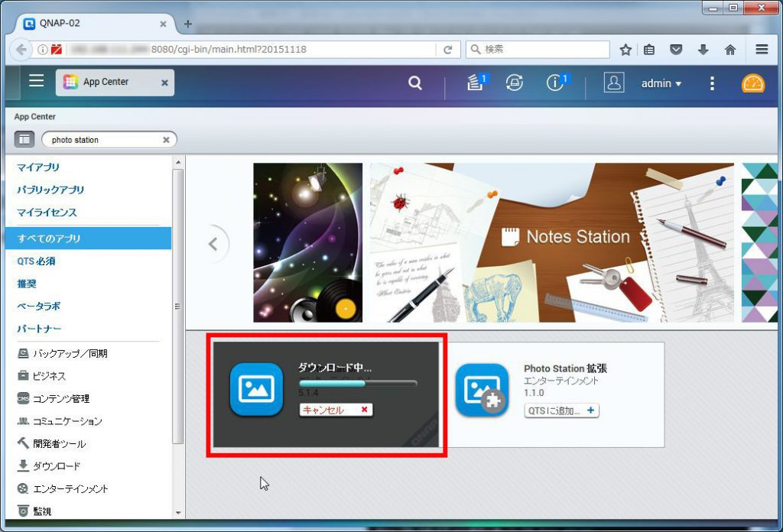The width and height of the screenshot is (783, 532).
Task: Open the dashboard gauge icon
Action: click(752, 83)
